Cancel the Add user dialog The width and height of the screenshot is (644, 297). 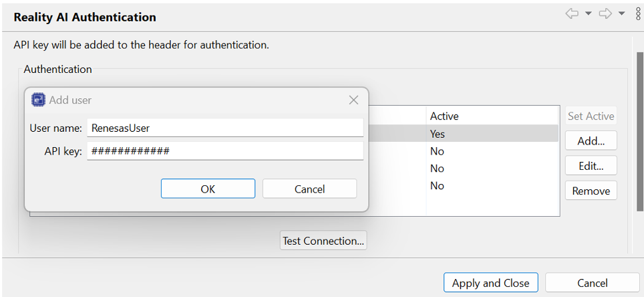coord(309,189)
